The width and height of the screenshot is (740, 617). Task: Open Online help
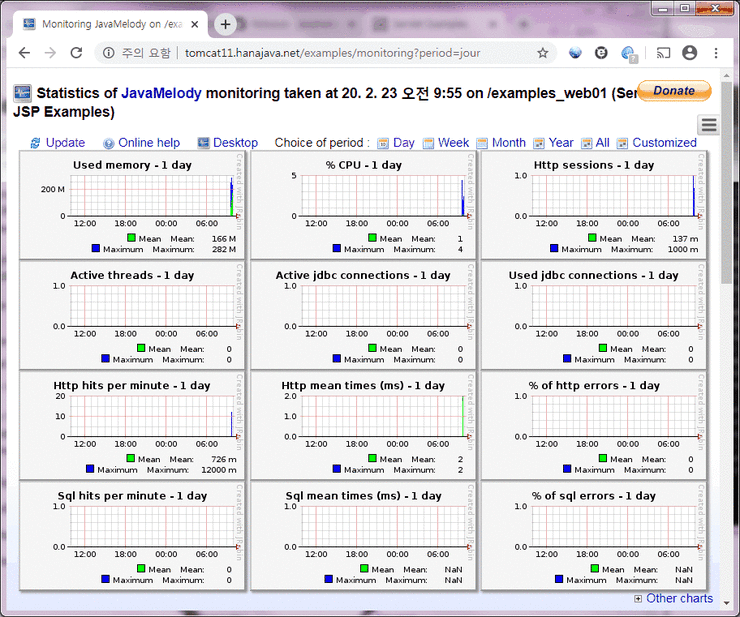[x=149, y=143]
